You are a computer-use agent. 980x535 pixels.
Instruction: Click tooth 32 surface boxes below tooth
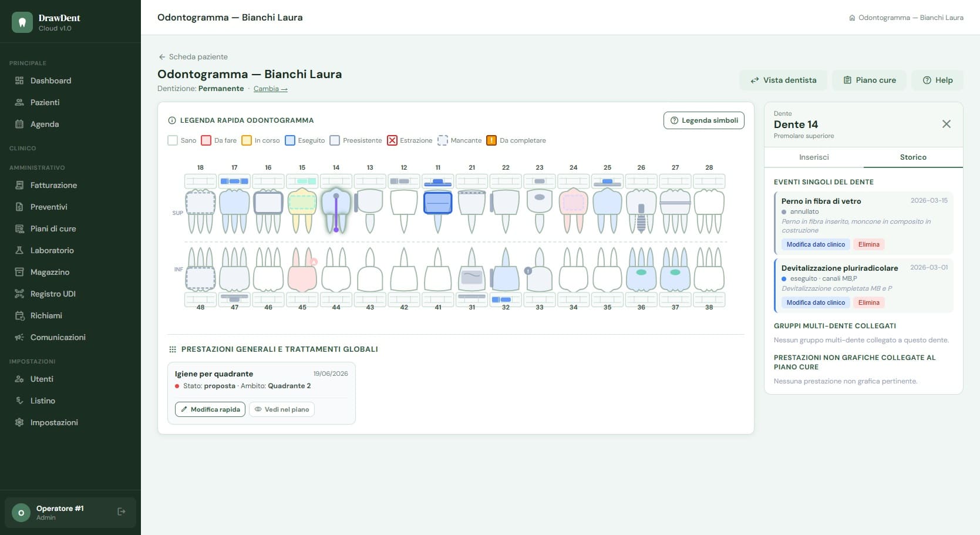[x=506, y=300]
